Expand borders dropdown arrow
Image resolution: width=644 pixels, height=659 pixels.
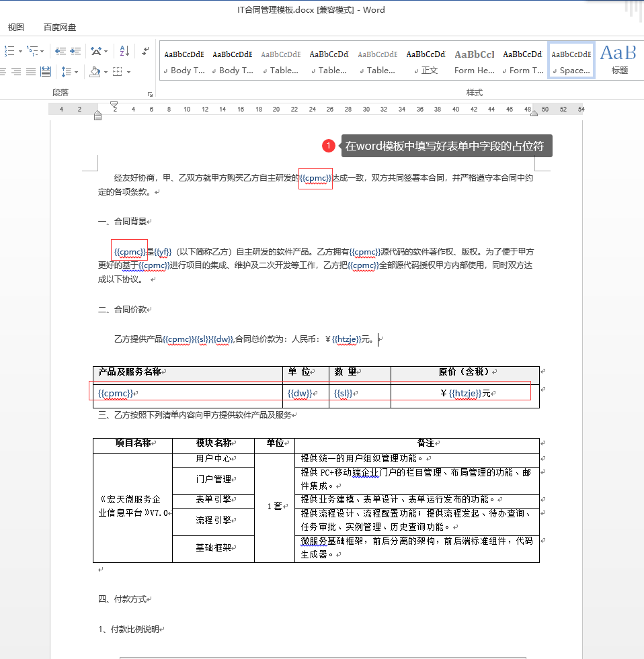pos(128,72)
